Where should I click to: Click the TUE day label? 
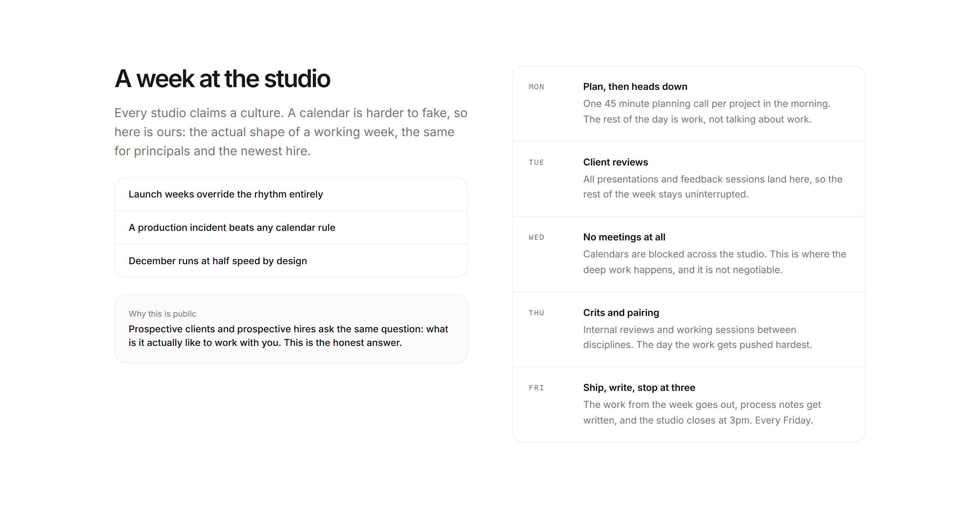(x=536, y=162)
